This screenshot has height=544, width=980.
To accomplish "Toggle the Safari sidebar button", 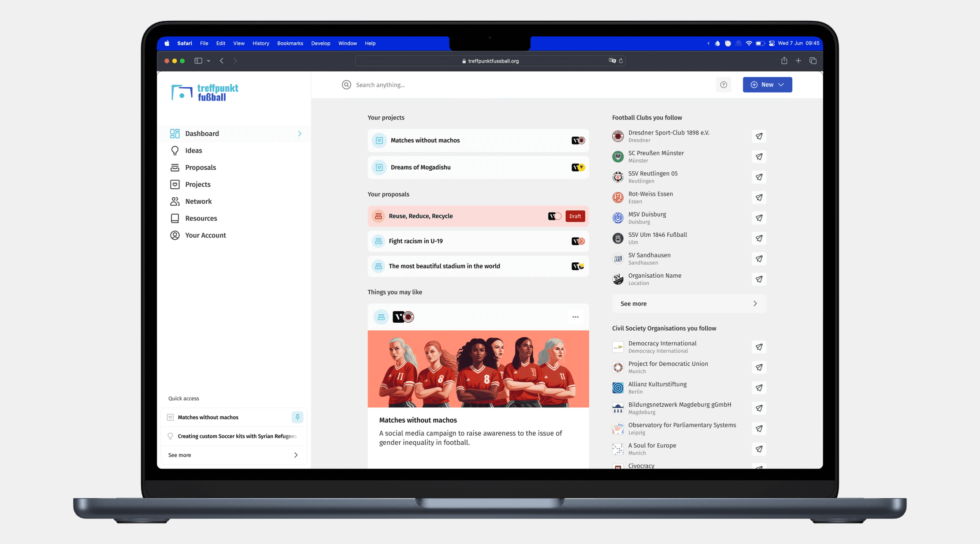I will [198, 61].
